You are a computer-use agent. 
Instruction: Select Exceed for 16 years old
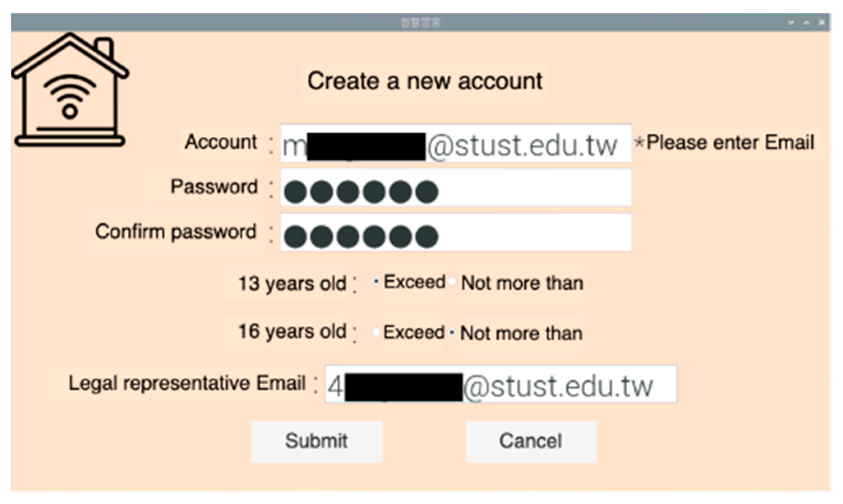[x=375, y=332]
